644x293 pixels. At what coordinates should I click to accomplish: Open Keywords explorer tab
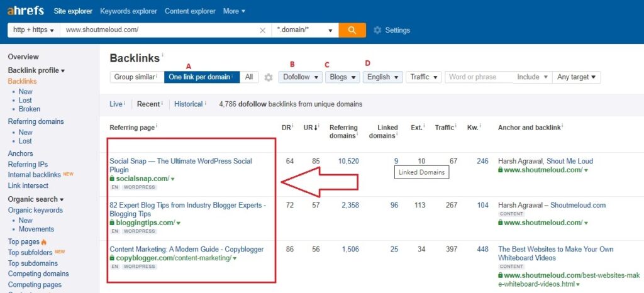[128, 11]
